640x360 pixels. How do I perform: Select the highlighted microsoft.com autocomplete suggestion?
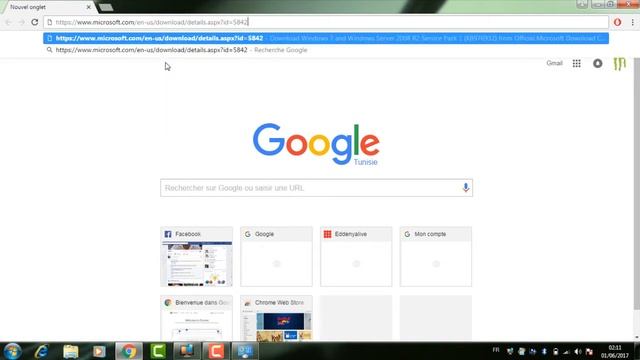point(326,38)
